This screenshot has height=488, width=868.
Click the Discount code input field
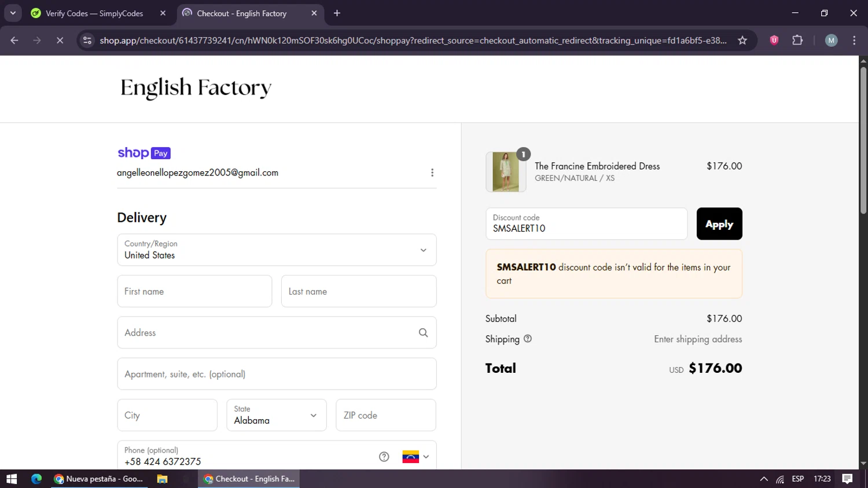pos(587,223)
